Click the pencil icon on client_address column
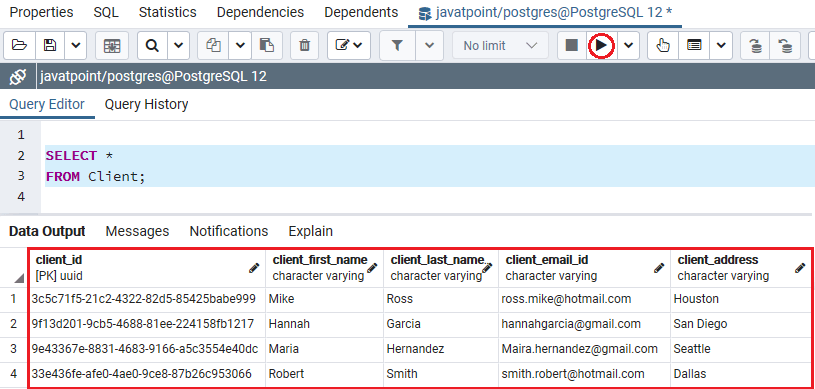Screen dimensions: 815x389 pyautogui.click(x=800, y=268)
